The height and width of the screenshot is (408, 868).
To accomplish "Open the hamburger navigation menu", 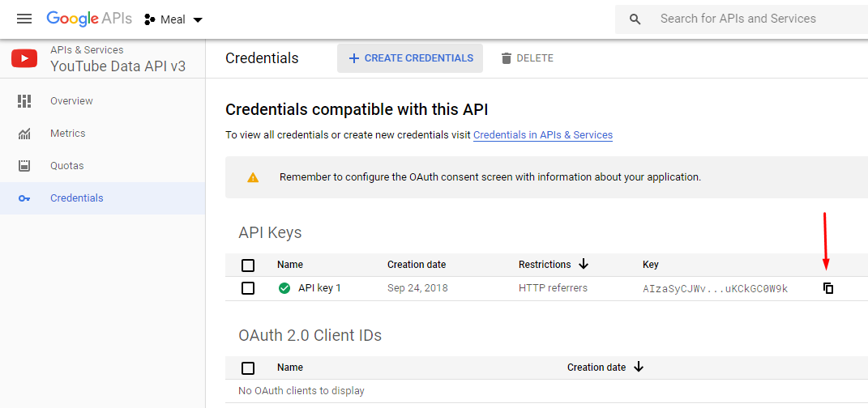I will (x=24, y=19).
